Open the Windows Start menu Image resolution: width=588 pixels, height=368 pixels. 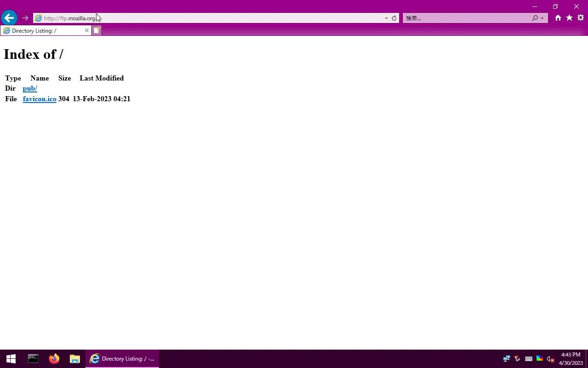coord(11,359)
